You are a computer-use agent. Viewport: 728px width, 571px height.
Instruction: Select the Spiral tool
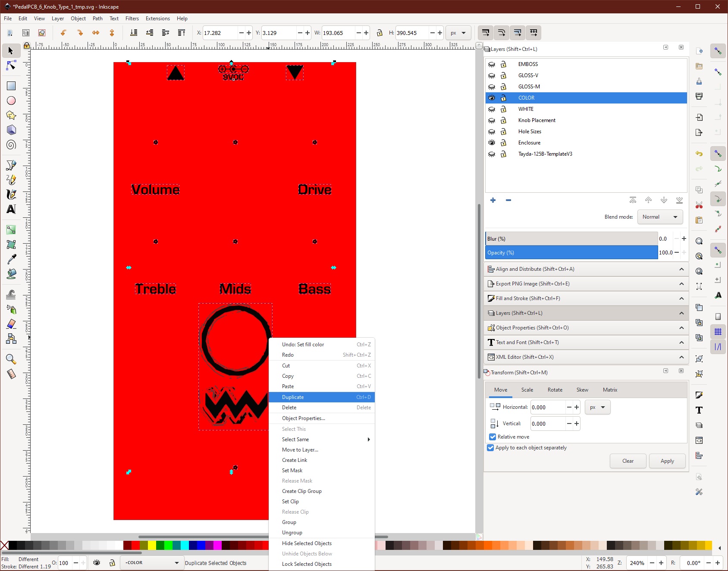pyautogui.click(x=11, y=144)
